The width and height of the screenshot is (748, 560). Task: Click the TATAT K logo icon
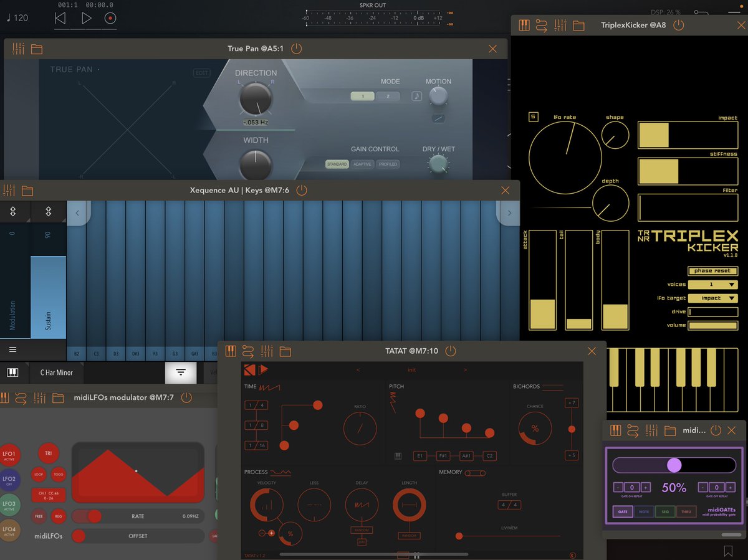[x=250, y=369]
